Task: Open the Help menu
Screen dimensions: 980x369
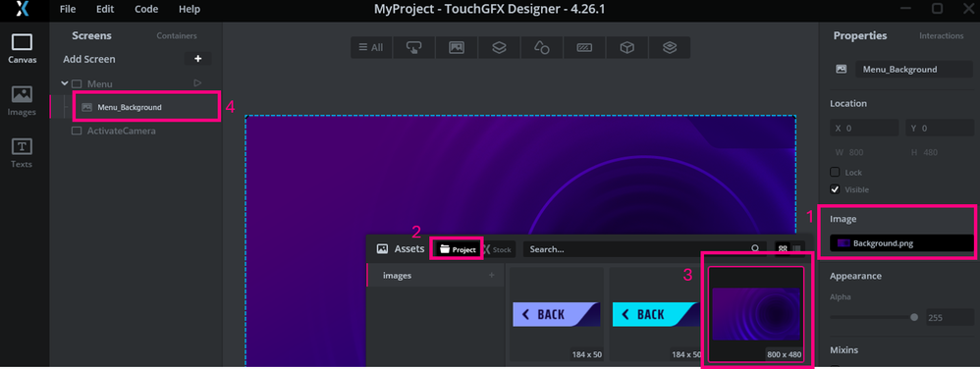Action: pos(190,9)
